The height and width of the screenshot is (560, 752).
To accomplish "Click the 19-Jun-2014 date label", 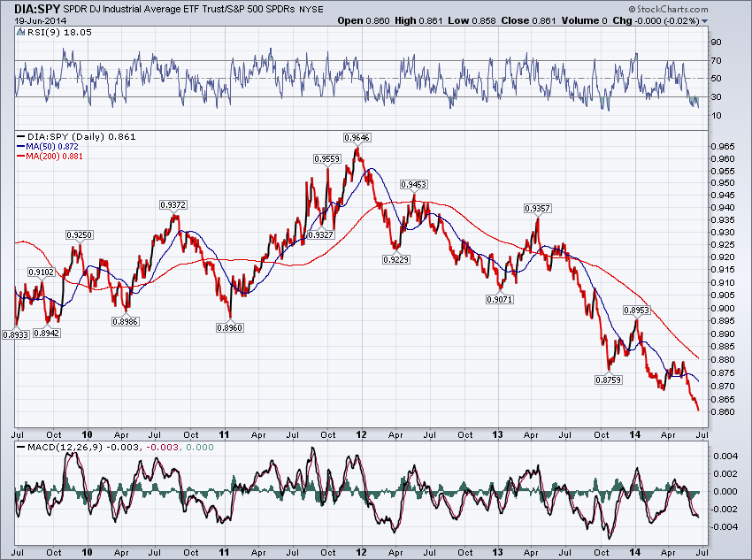I will (41, 20).
